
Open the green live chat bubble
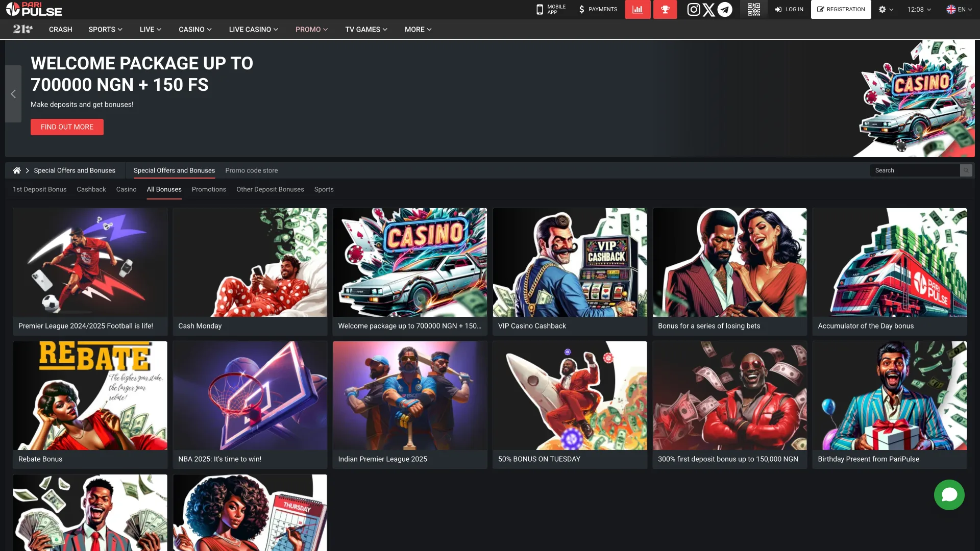(949, 494)
